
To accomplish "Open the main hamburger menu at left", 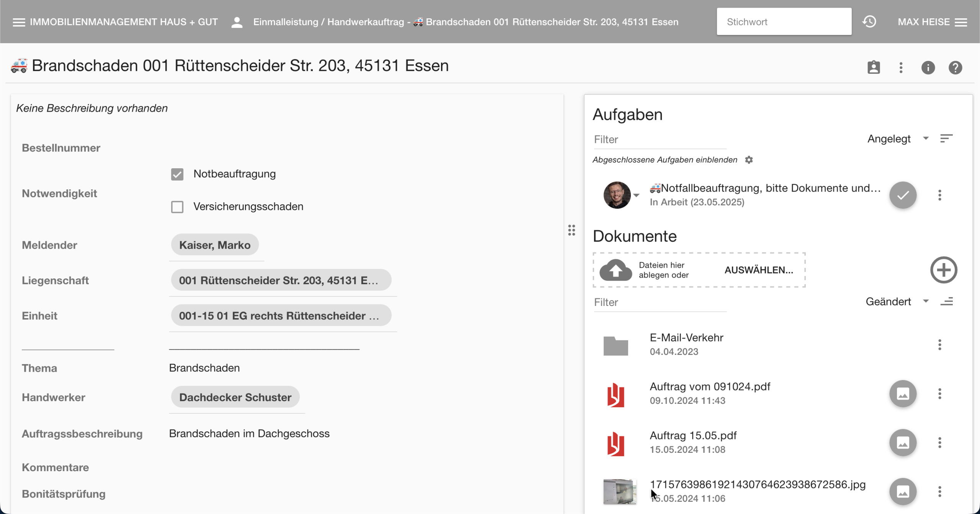I will 19,22.
